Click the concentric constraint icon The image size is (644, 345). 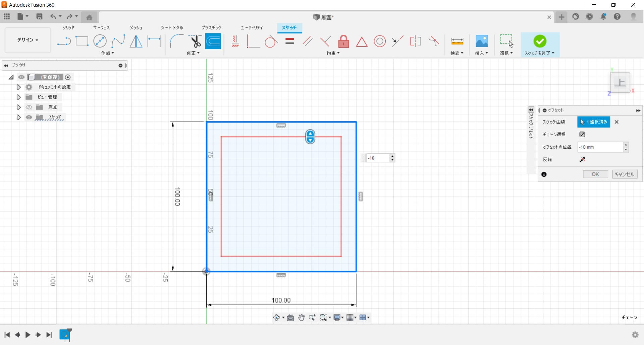tap(380, 42)
